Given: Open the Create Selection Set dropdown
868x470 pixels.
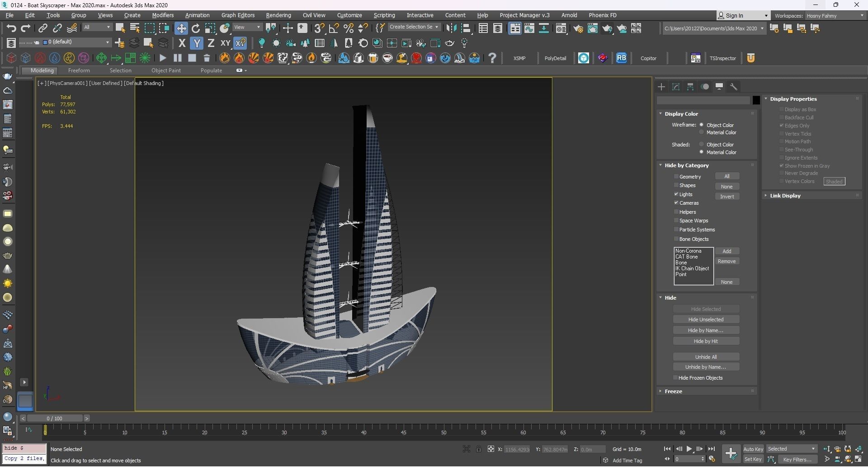Looking at the screenshot, I should (x=414, y=27).
